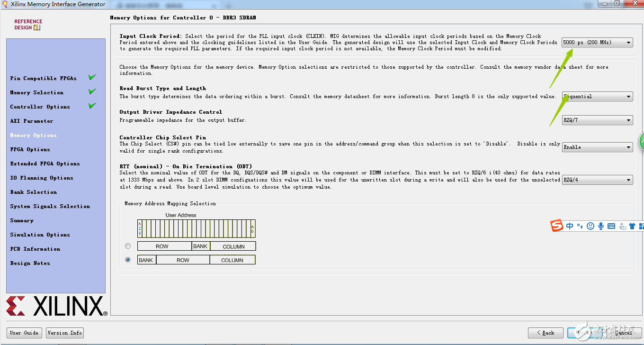
Task: Click checkmark beside Memory Selection
Action: point(92,91)
